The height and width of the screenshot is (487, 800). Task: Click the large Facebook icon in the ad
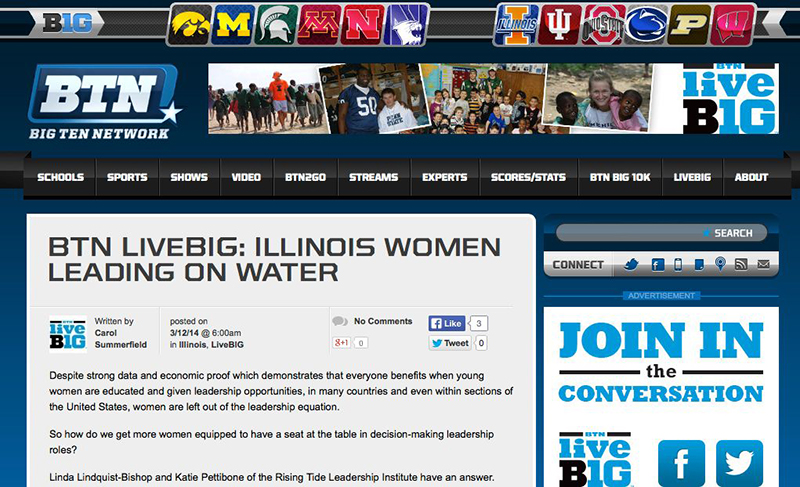coord(682,463)
